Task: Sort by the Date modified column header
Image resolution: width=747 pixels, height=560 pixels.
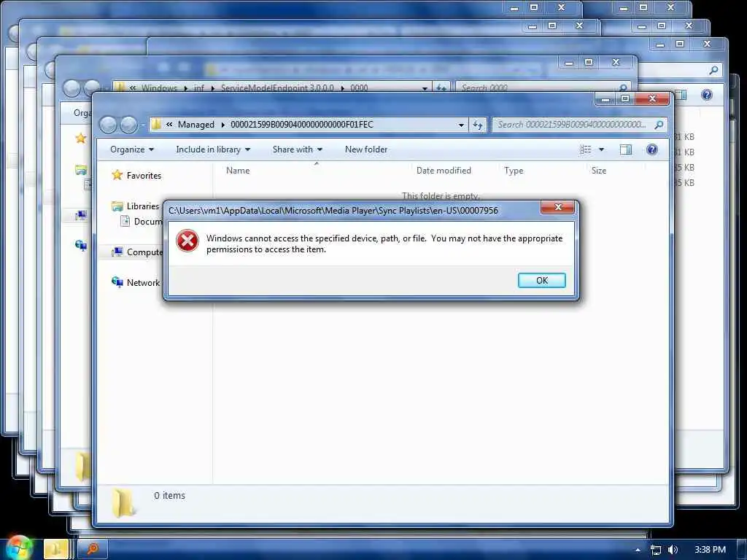Action: [x=444, y=171]
